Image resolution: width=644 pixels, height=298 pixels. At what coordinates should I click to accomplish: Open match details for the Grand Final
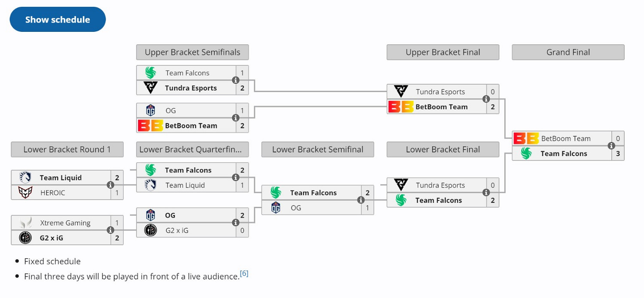611,146
